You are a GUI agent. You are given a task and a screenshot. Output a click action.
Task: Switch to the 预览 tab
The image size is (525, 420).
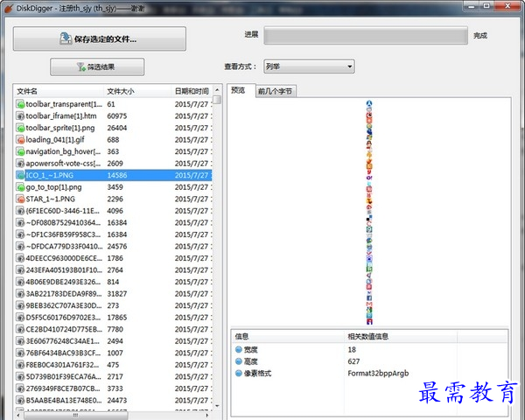241,90
